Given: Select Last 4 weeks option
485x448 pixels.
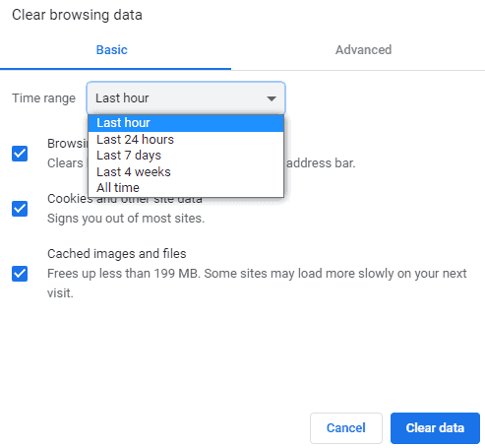Looking at the screenshot, I should point(186,171).
